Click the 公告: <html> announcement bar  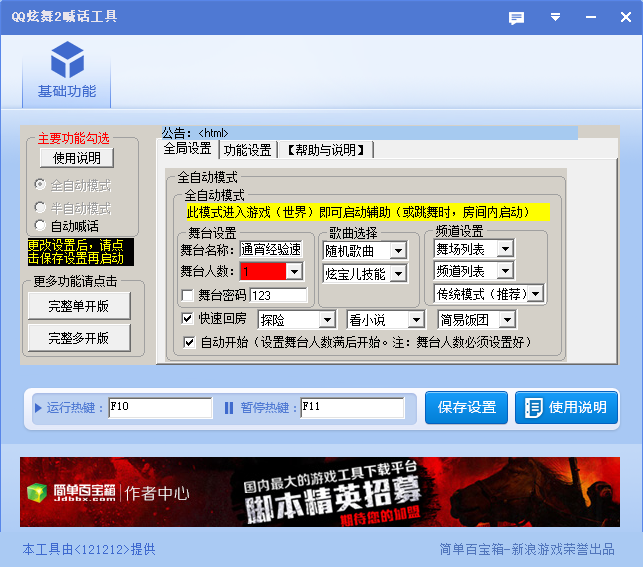click(369, 133)
